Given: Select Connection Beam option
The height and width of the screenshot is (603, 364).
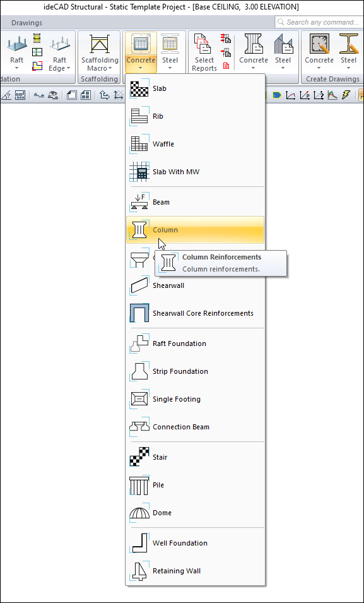Looking at the screenshot, I should coord(196,427).
